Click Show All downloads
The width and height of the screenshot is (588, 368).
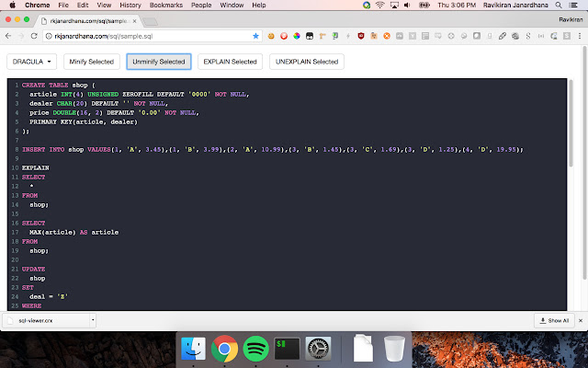(x=554, y=320)
